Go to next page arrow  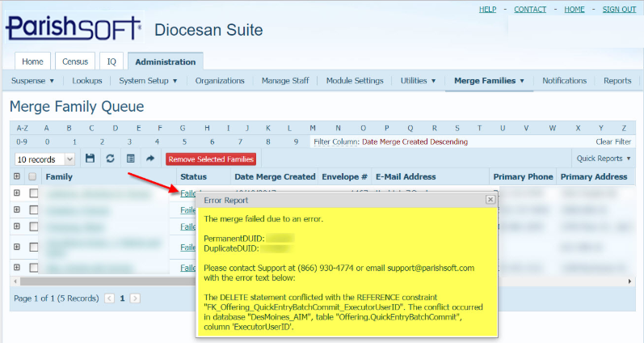coord(135,299)
